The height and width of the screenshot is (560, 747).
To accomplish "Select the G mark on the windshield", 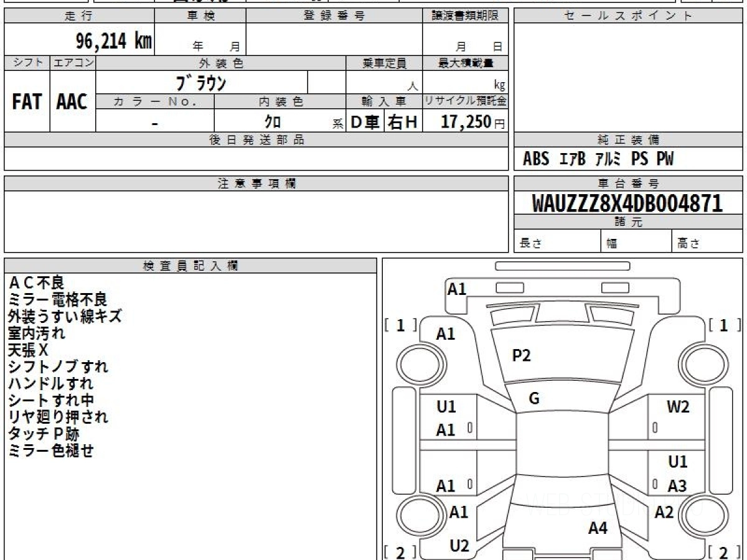I will (533, 399).
